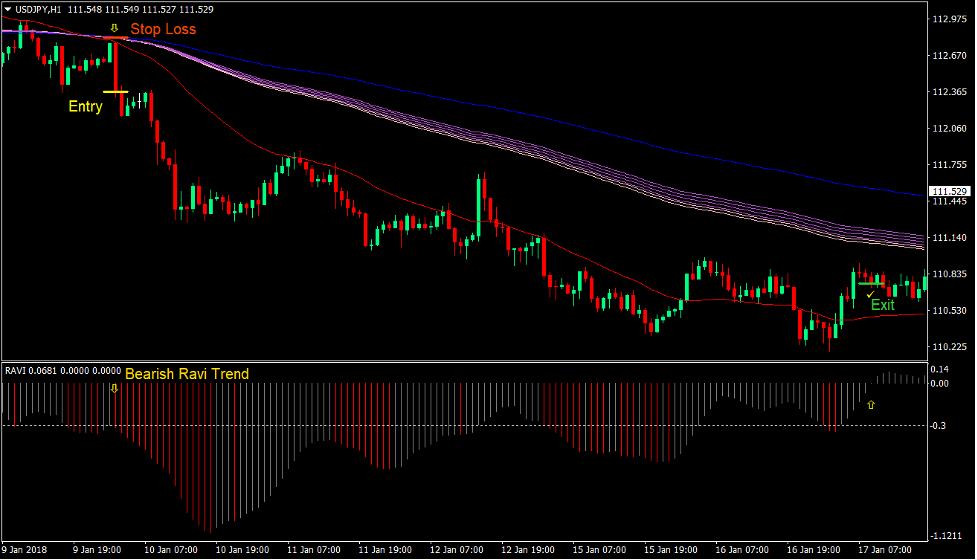Select the OHLC values 111.548 111.549 111.527 111.529
This screenshot has height=560, width=977.
coord(141,9)
